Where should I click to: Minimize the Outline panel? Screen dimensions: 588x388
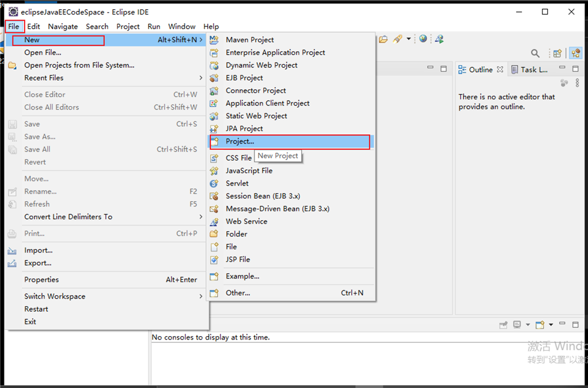point(562,67)
